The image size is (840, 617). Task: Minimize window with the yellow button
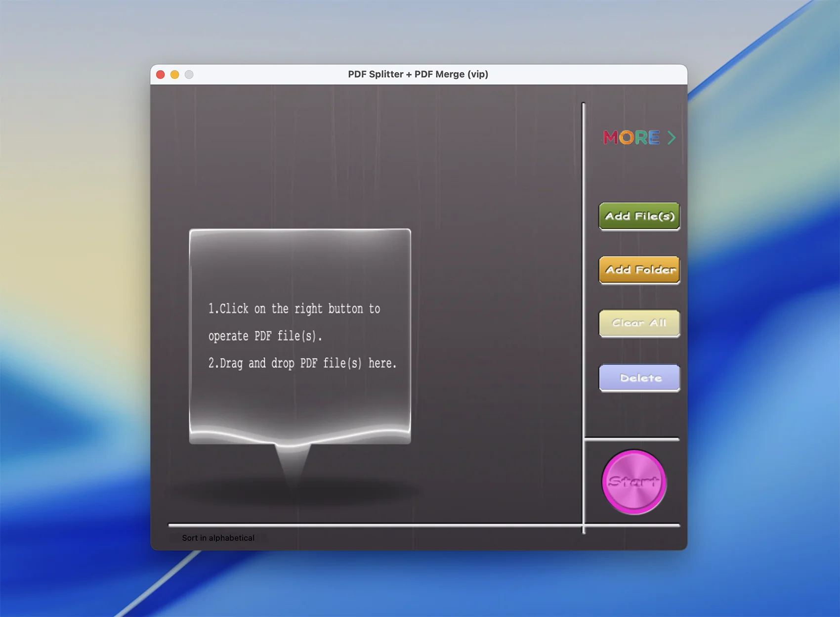pyautogui.click(x=175, y=75)
